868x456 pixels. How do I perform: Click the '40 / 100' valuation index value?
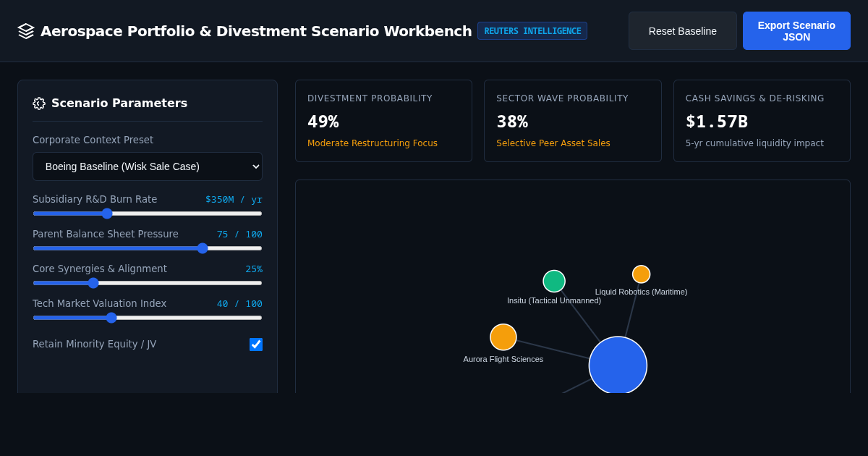[239, 303]
